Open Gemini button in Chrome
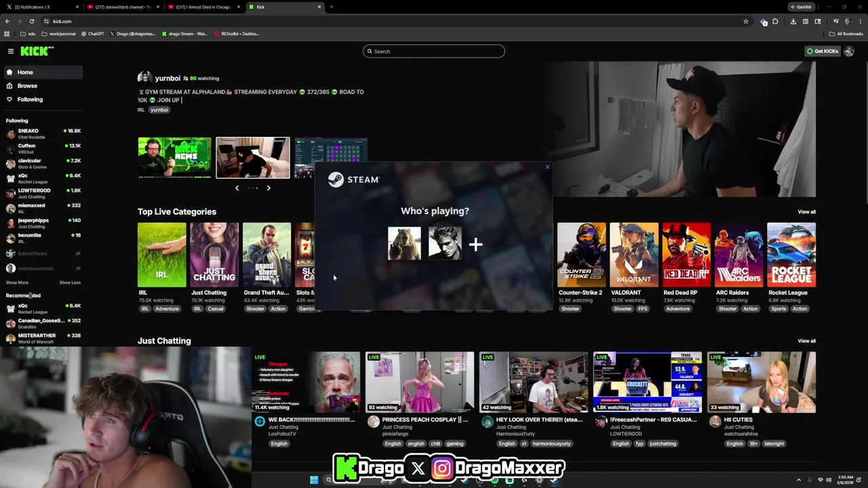This screenshot has height=488, width=868. pos(801,7)
